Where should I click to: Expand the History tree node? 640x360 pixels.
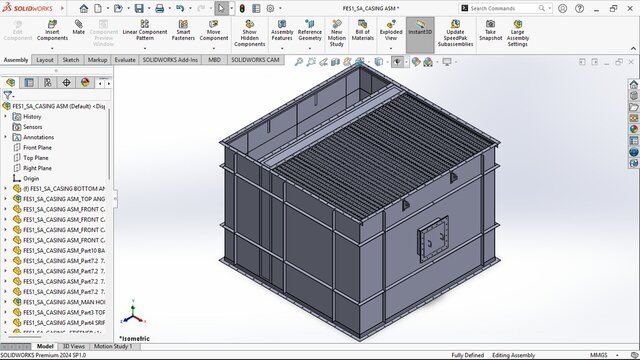6,117
